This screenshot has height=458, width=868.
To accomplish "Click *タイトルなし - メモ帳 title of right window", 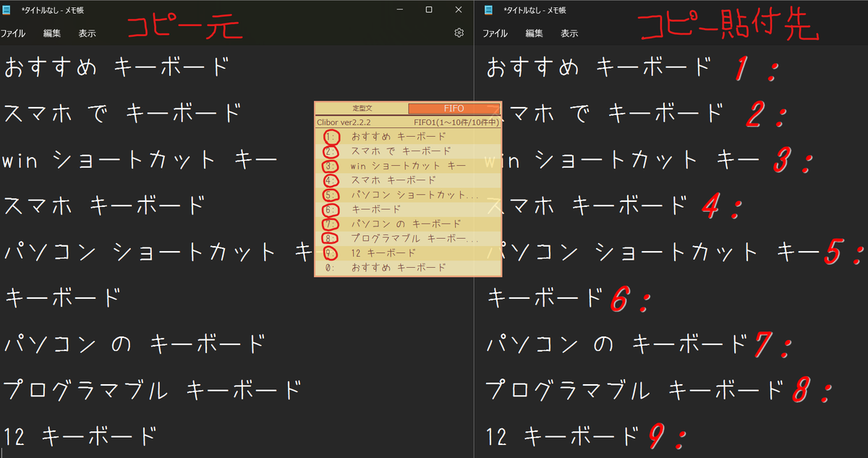I will [535, 10].
